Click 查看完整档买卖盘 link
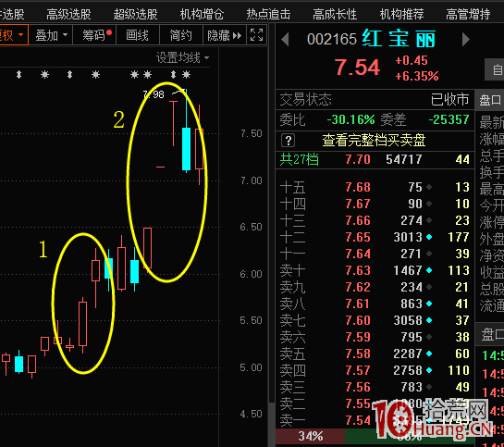The width and height of the screenshot is (504, 447). [x=375, y=141]
